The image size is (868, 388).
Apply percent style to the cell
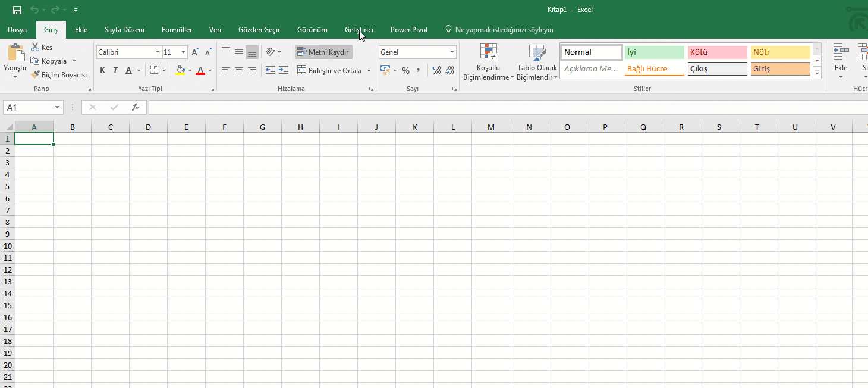coord(405,70)
